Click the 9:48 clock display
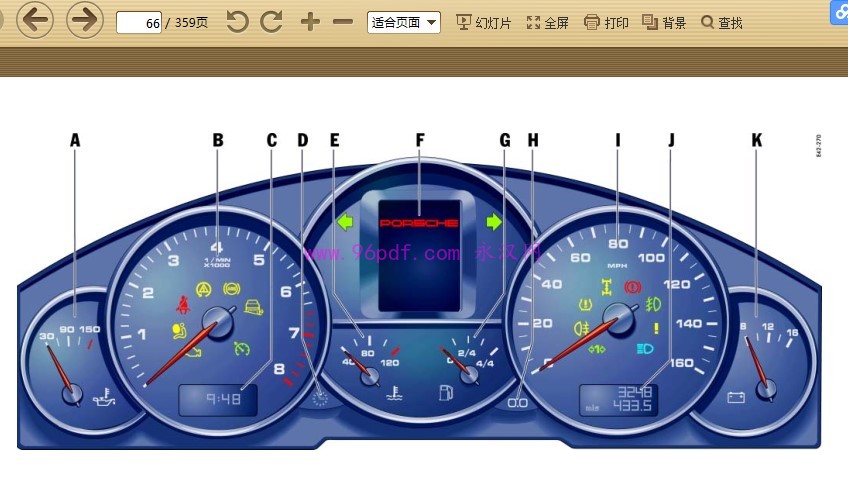This screenshot has width=848, height=499. (218, 401)
